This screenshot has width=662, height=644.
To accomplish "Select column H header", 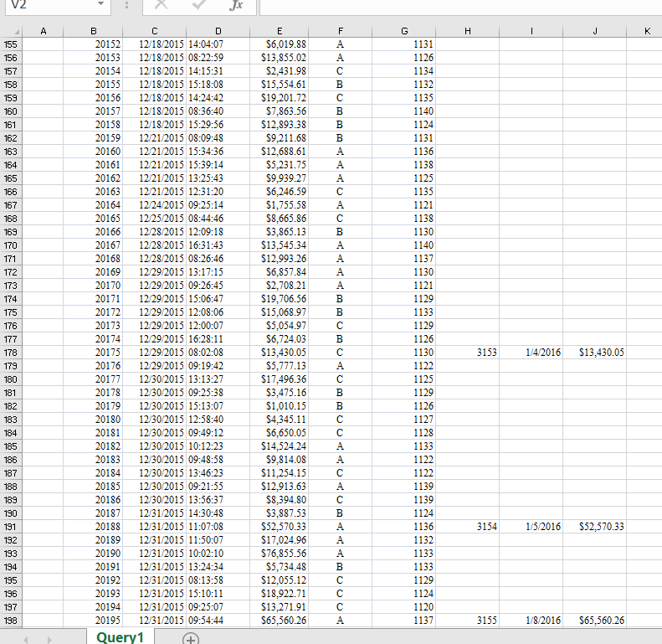I will click(x=468, y=31).
